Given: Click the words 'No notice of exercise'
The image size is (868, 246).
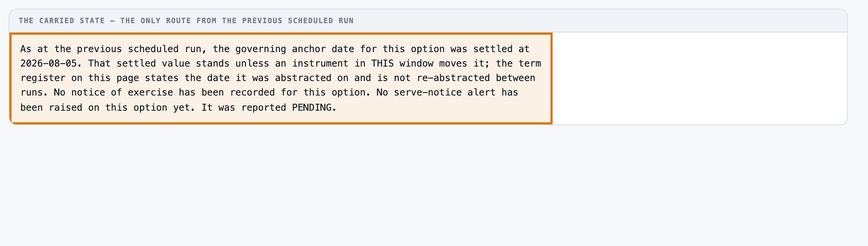Looking at the screenshot, I should (114, 93).
